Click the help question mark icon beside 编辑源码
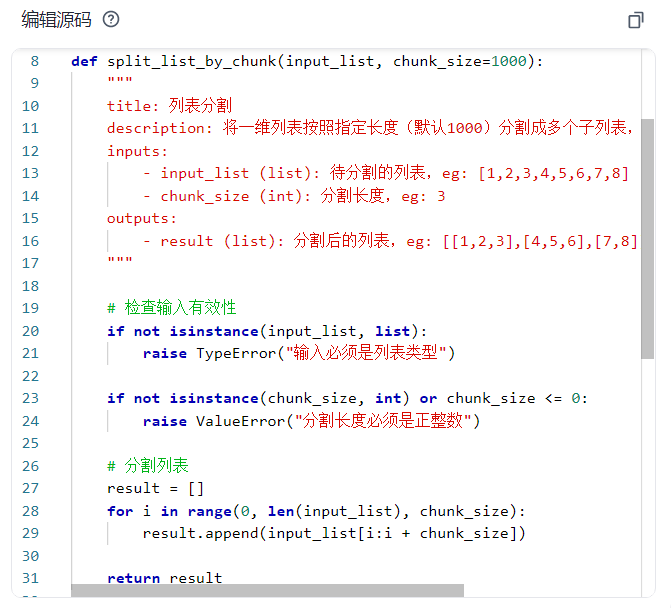The width and height of the screenshot is (671, 608). pyautogui.click(x=111, y=20)
